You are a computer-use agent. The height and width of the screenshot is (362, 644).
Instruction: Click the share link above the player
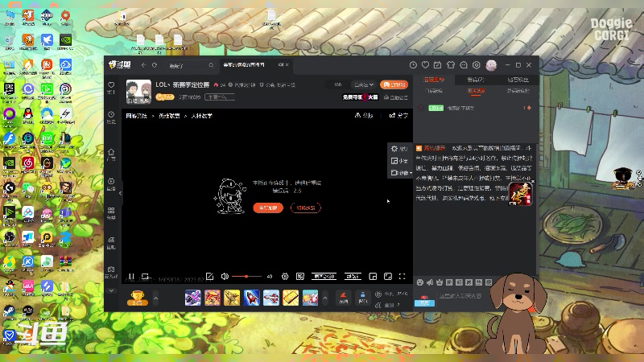(x=398, y=115)
